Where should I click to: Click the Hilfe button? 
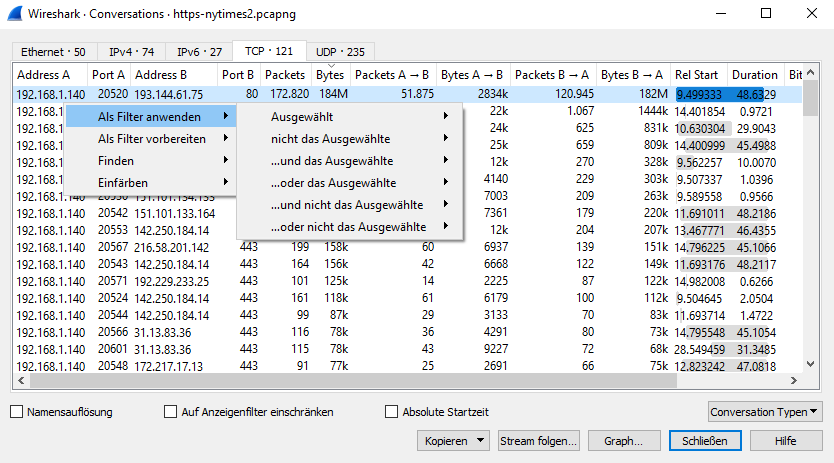(786, 441)
